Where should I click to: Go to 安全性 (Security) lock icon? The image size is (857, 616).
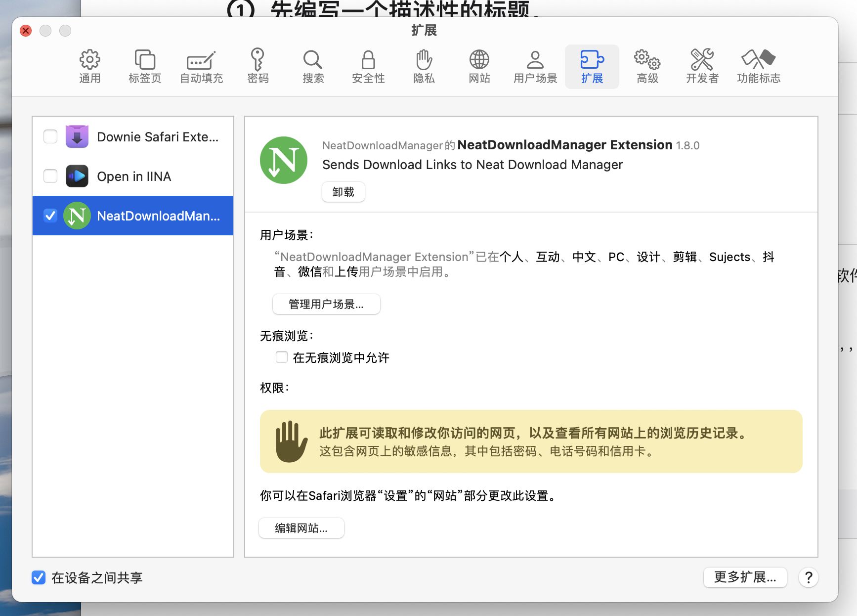click(x=368, y=66)
